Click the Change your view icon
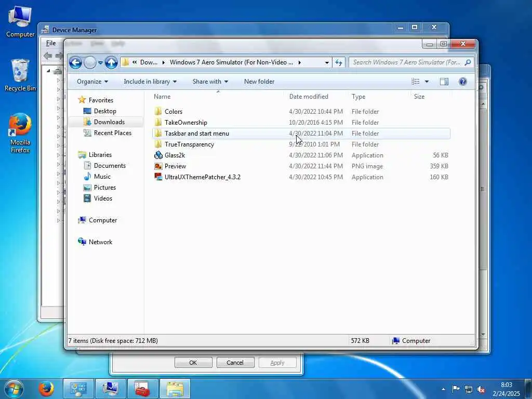532x399 pixels. pos(415,82)
